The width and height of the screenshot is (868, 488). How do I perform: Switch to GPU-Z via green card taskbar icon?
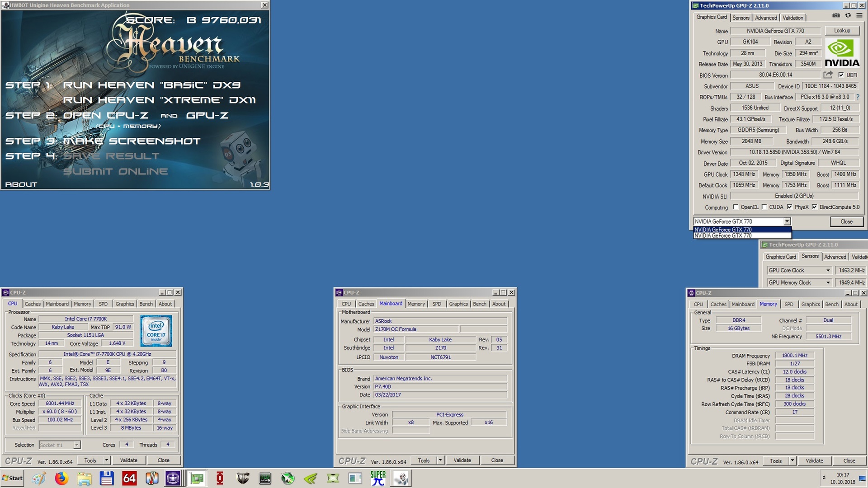coord(197,478)
